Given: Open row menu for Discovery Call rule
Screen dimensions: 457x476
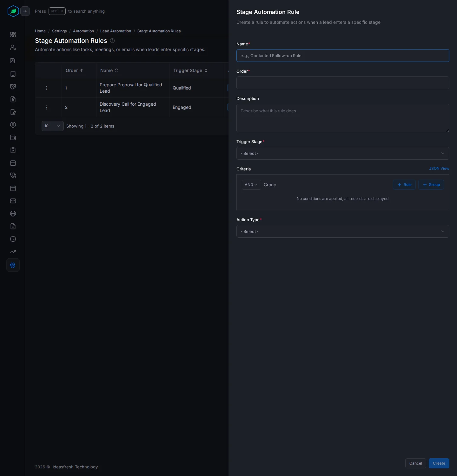Looking at the screenshot, I should click(x=47, y=107).
